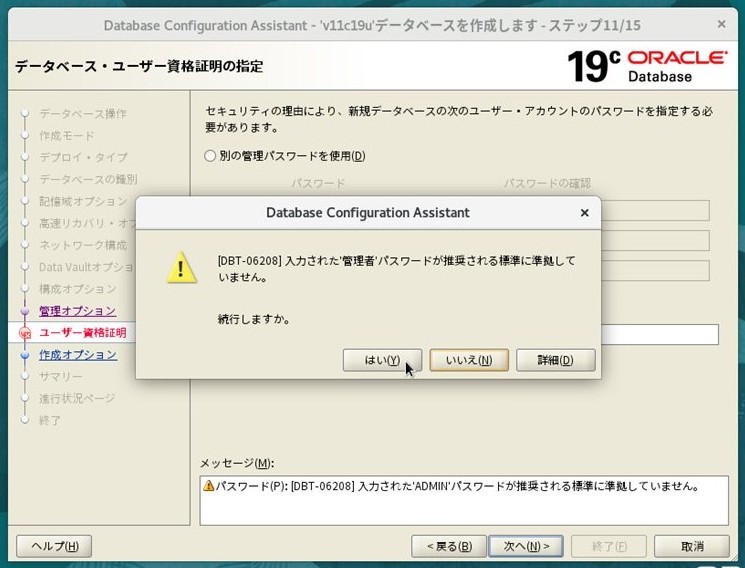Close the warning dialog with X
The image size is (745, 568).
[x=584, y=213]
